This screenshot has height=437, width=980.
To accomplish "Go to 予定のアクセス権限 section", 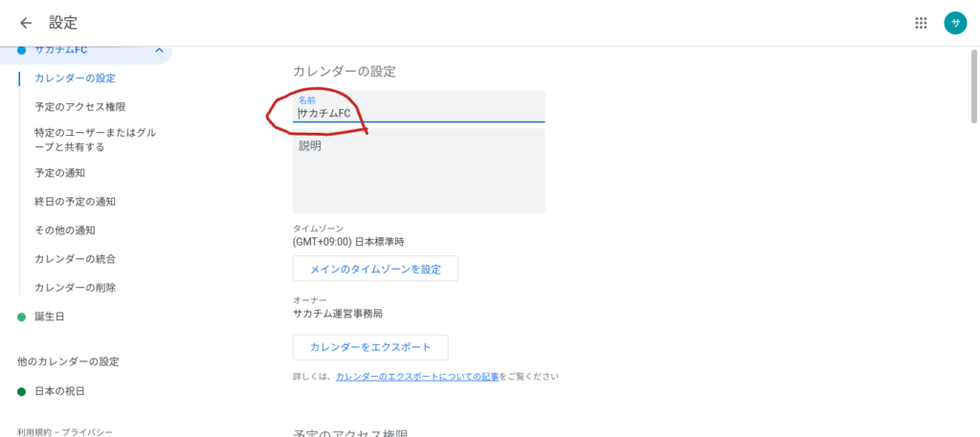I will pyautogui.click(x=79, y=107).
